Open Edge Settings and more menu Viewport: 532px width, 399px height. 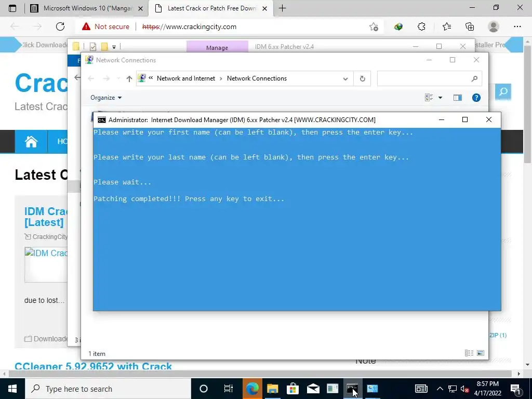pyautogui.click(x=517, y=26)
